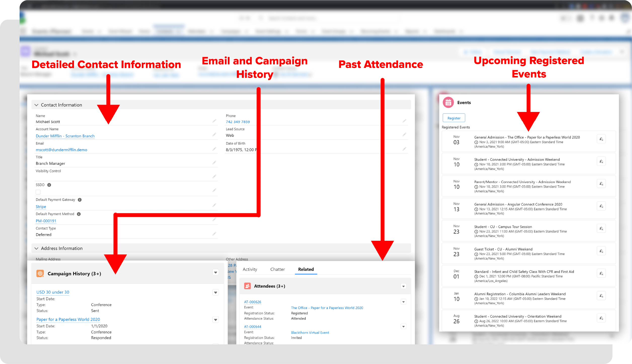Viewport: 632px width, 364px height.
Task: Open USD 30 under 30 campaign
Action: (53, 292)
